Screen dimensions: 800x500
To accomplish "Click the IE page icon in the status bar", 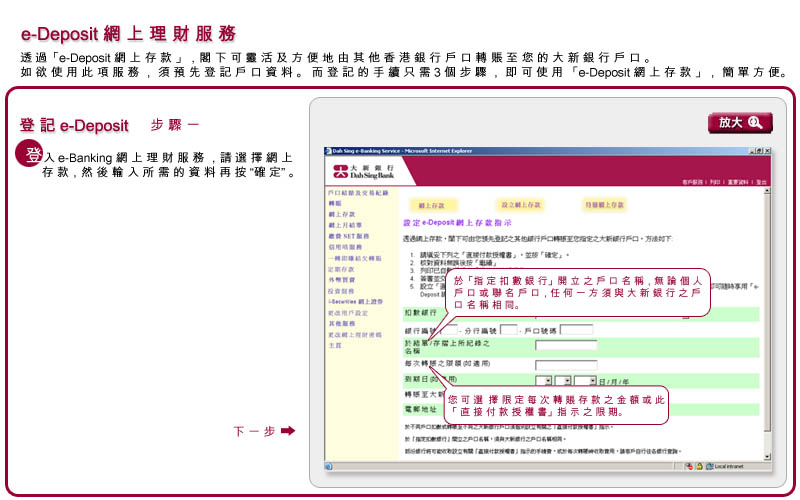I will click(x=329, y=466).
